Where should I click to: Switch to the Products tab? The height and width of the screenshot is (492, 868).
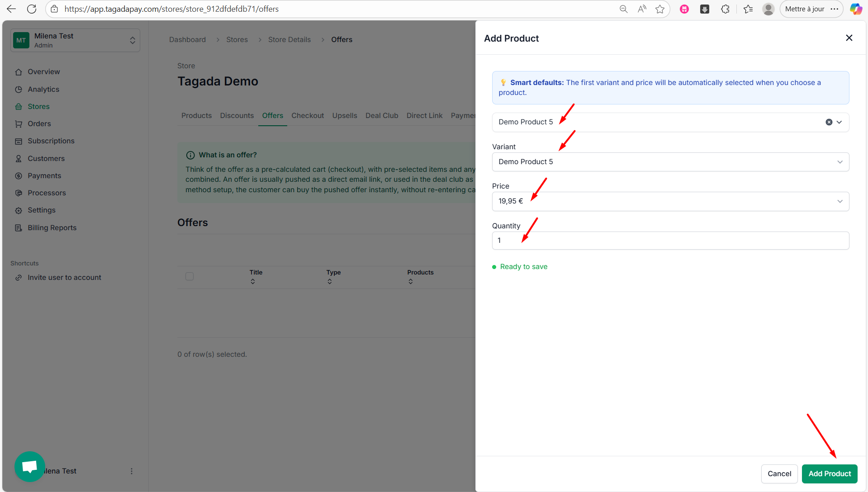pos(196,116)
